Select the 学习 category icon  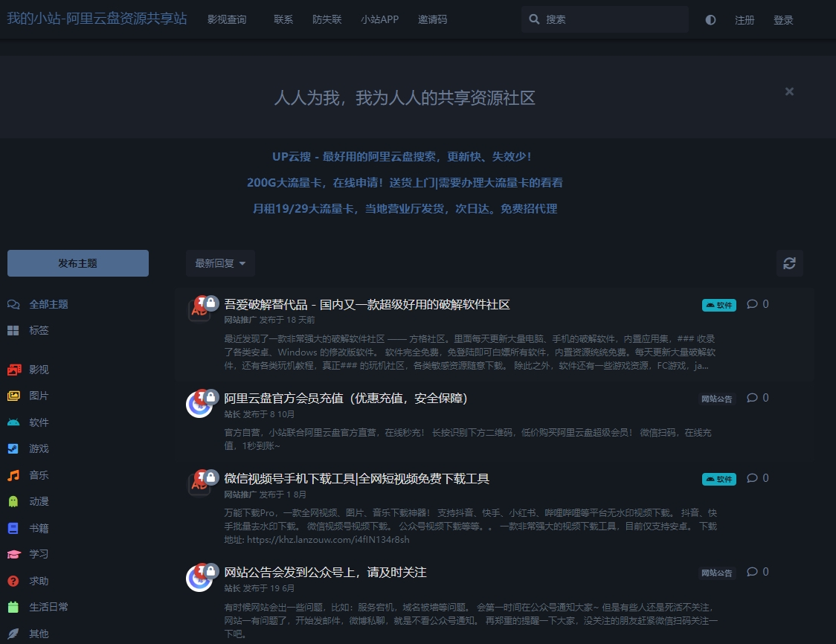(x=13, y=554)
